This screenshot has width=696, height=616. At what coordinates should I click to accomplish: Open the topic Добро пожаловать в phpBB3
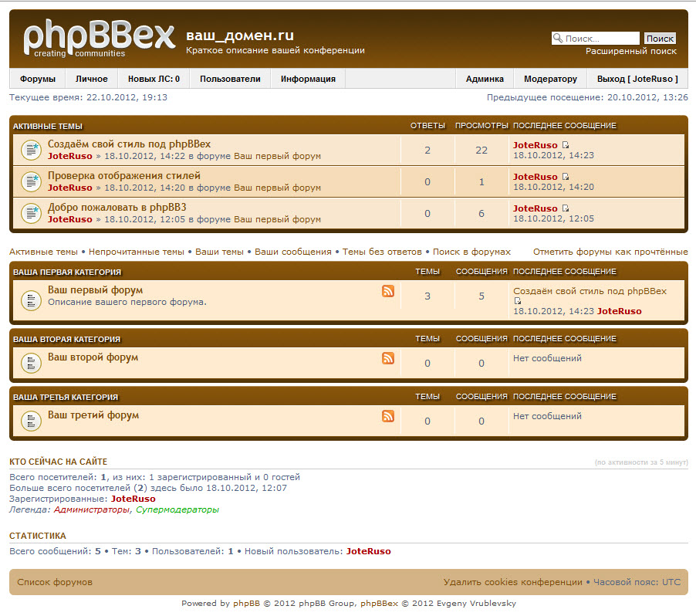coord(117,208)
